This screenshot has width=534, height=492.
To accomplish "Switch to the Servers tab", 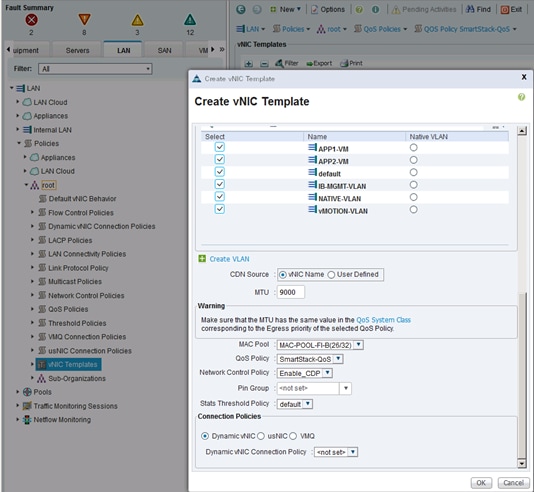I will click(77, 50).
